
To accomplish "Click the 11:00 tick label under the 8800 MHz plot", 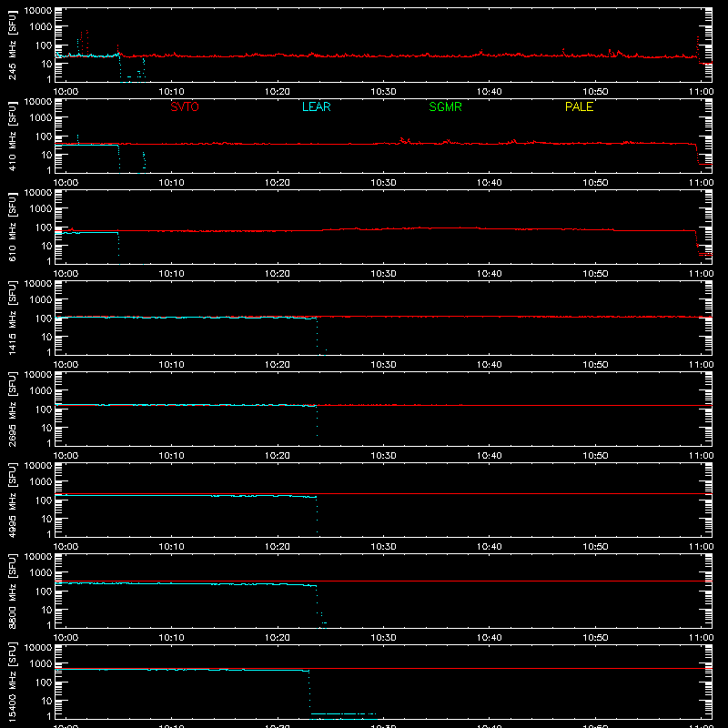I will (x=701, y=638).
